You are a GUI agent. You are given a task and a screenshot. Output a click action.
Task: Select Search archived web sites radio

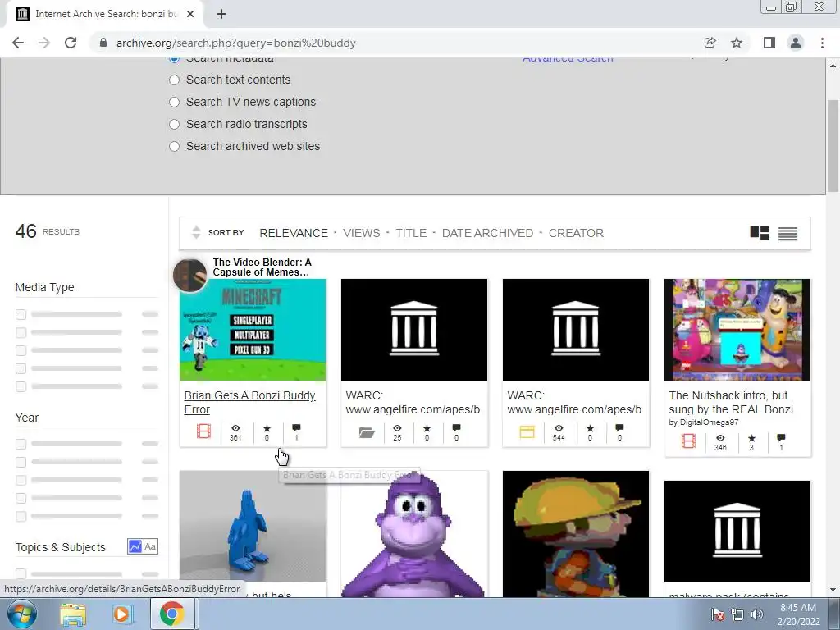[x=174, y=146]
